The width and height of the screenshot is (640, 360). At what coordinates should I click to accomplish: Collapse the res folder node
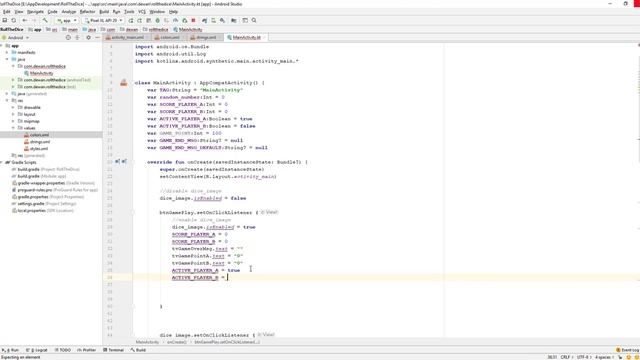pyautogui.click(x=7, y=100)
